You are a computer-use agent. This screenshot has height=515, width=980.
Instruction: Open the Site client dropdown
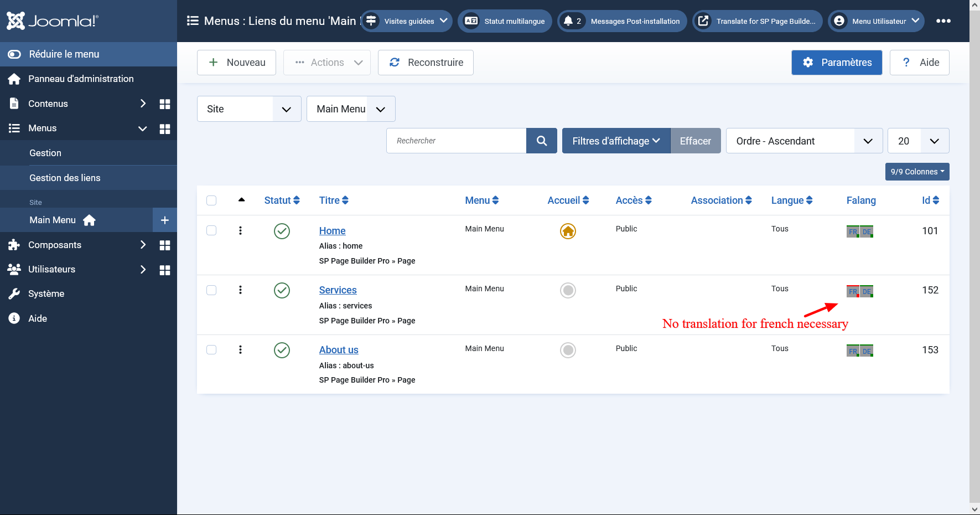click(249, 109)
